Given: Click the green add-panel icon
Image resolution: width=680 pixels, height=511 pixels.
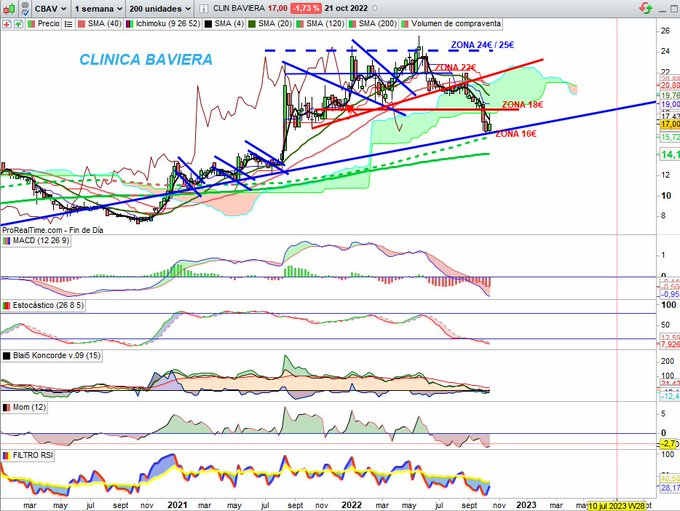Looking at the screenshot, I should (x=18, y=24).
